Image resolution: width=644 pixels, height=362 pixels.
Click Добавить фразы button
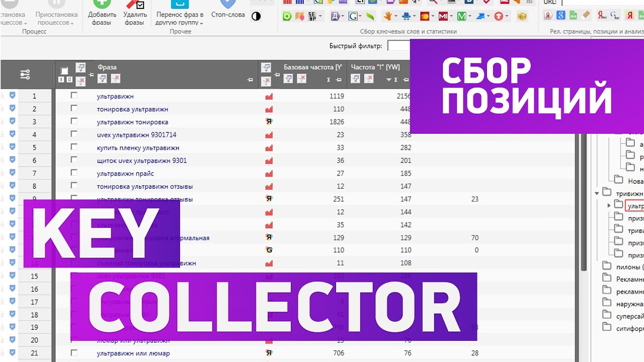102,13
